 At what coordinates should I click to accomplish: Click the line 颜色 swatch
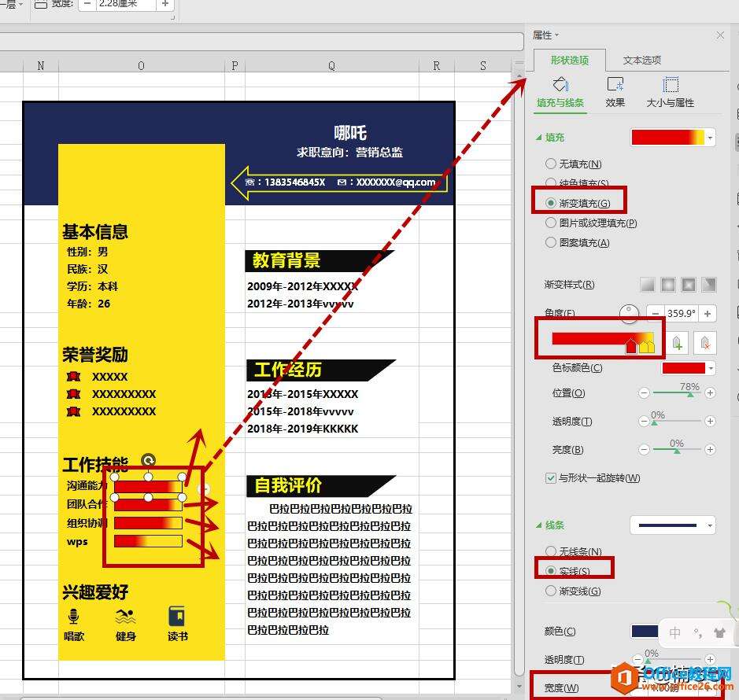pyautogui.click(x=645, y=632)
